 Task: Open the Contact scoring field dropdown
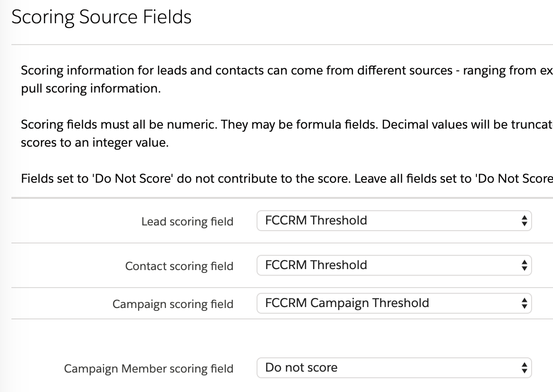coord(394,265)
